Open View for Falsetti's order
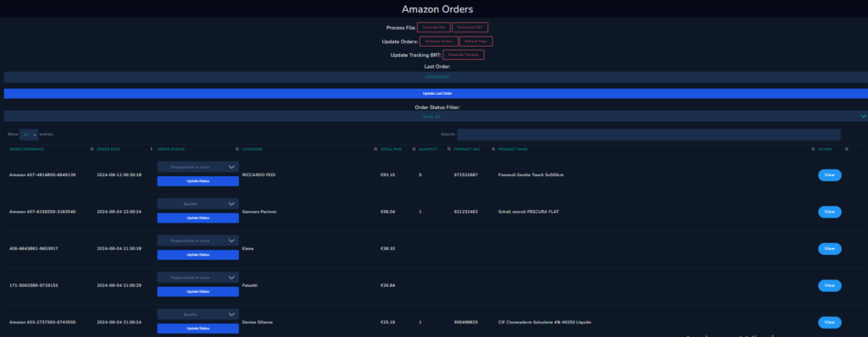This screenshot has width=868, height=337. pyautogui.click(x=829, y=285)
